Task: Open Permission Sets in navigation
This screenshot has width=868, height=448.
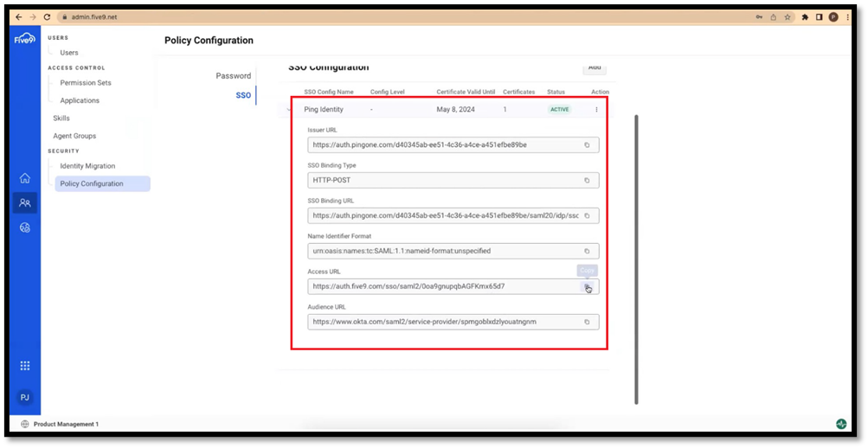Action: point(86,83)
